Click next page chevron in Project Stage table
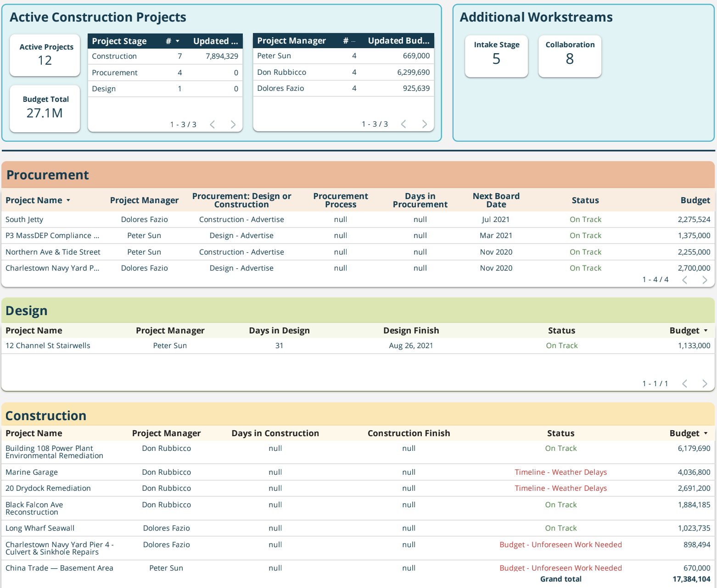The height and width of the screenshot is (588, 717). coord(233,124)
